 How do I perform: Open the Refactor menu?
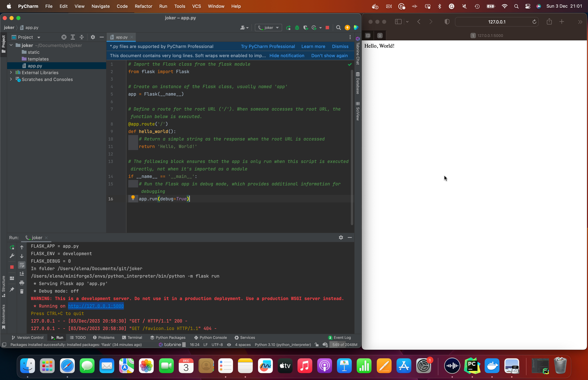coord(143,6)
